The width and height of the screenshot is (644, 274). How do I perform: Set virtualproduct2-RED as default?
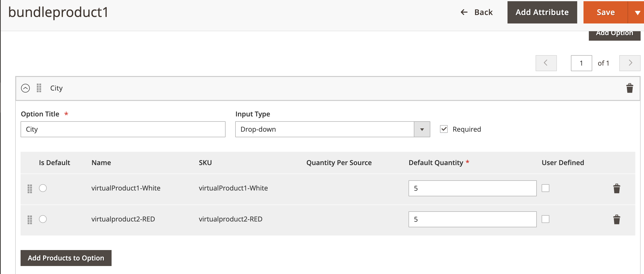pos(43,219)
